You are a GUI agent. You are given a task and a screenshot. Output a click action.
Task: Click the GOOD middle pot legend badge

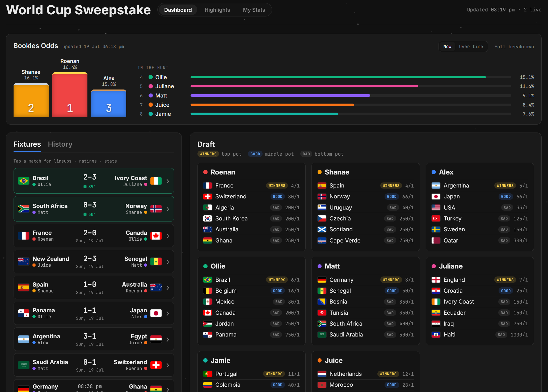tap(255, 154)
